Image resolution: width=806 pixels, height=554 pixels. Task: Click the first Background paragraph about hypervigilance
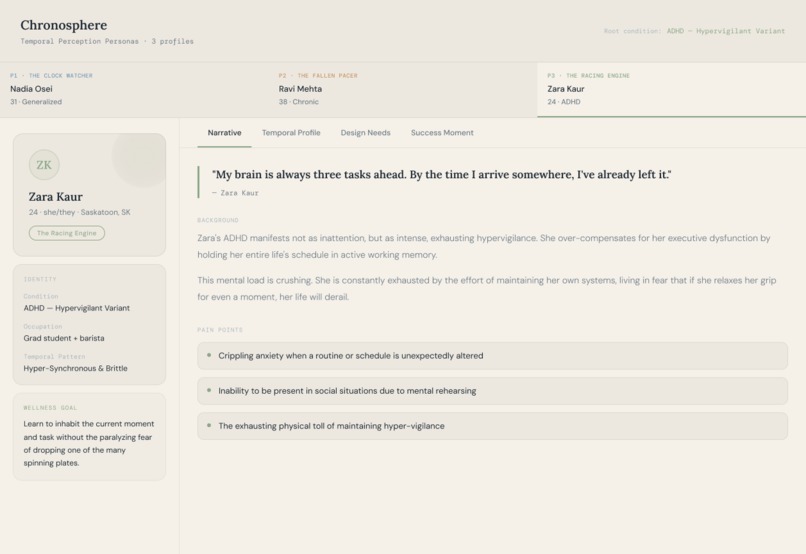click(484, 246)
